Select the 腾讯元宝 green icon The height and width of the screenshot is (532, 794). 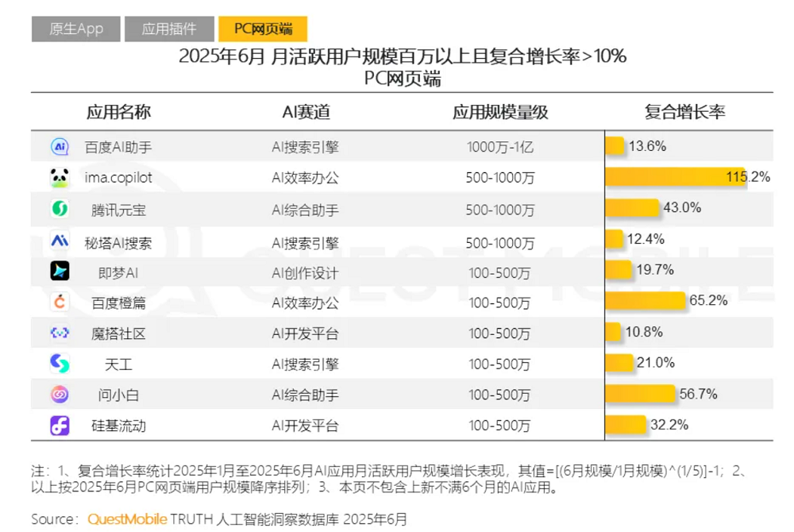60,209
